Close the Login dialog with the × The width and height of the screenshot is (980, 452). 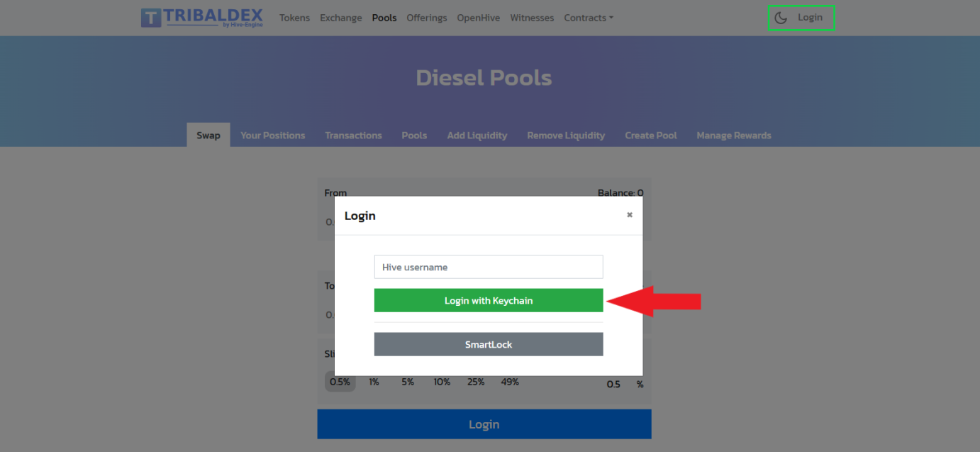(x=629, y=215)
